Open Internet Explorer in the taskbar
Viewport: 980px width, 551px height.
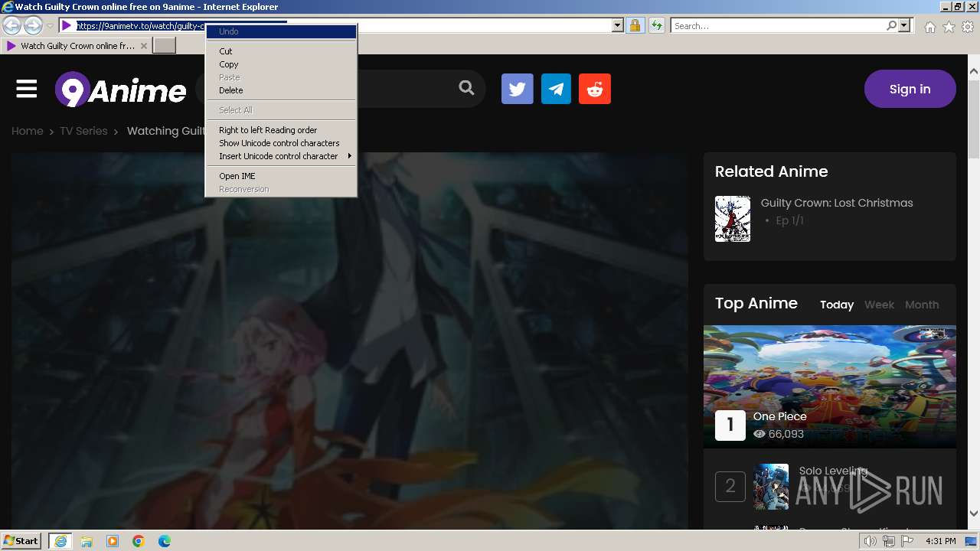point(60,541)
